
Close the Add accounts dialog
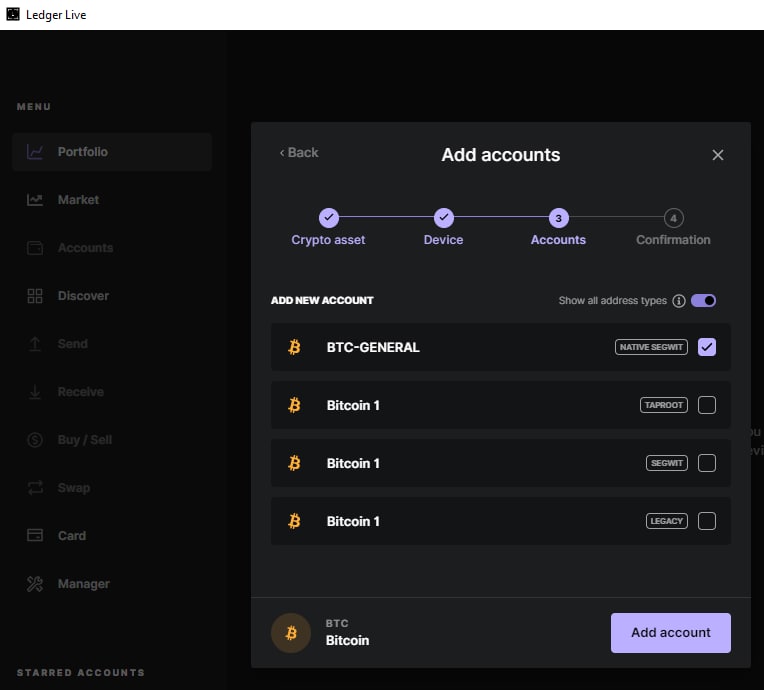pyautogui.click(x=717, y=155)
